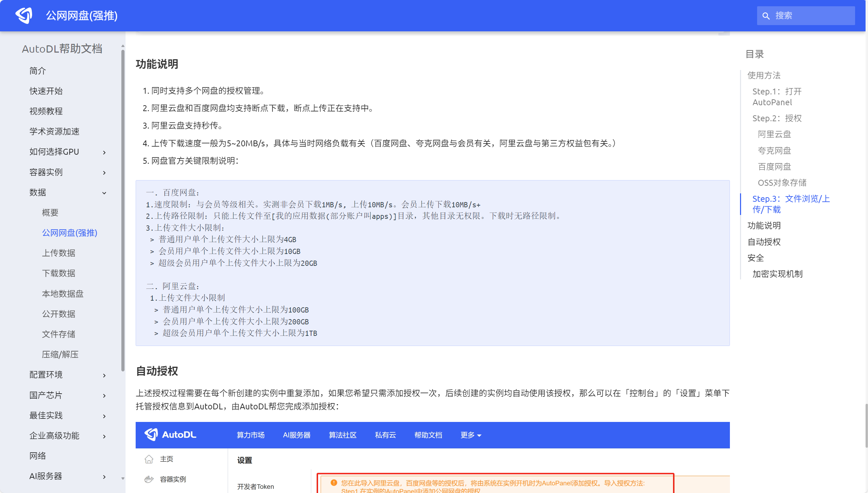Click the orange warning icon in notice
Viewport: 868px width, 493px height.
(x=334, y=483)
